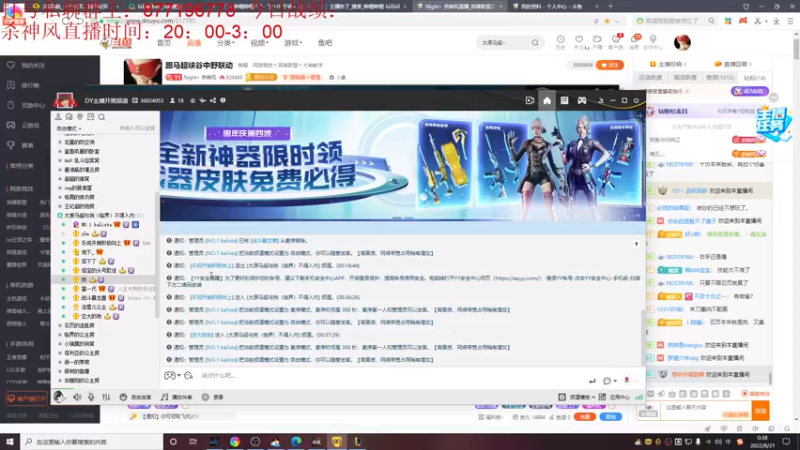The width and height of the screenshot is (800, 450).
Task: Go to 首页 tab in Douyu navigation
Action: pyautogui.click(x=164, y=43)
